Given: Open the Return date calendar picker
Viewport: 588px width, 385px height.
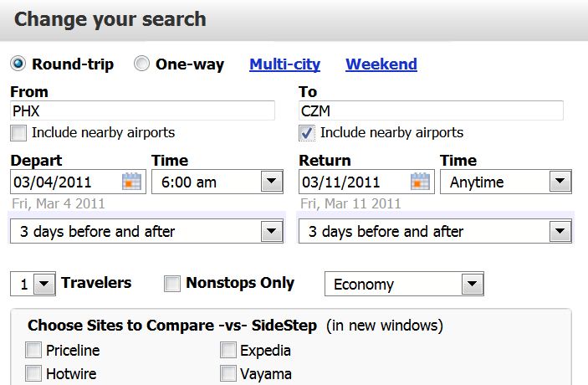Looking at the screenshot, I should point(421,182).
